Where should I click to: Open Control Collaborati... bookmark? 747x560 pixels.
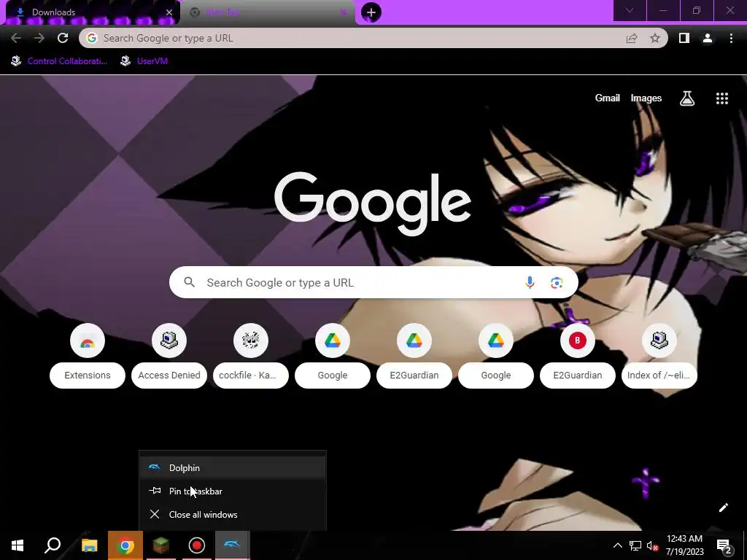tap(59, 61)
